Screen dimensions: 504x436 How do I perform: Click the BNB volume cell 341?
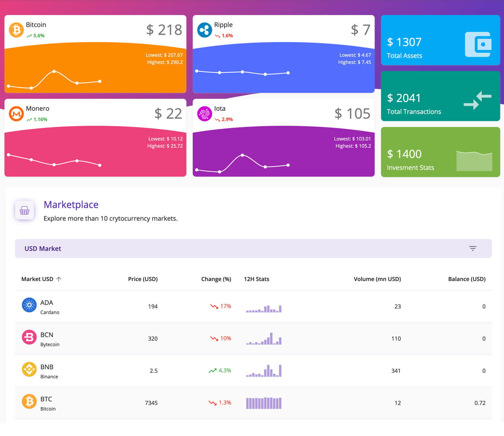pos(396,371)
